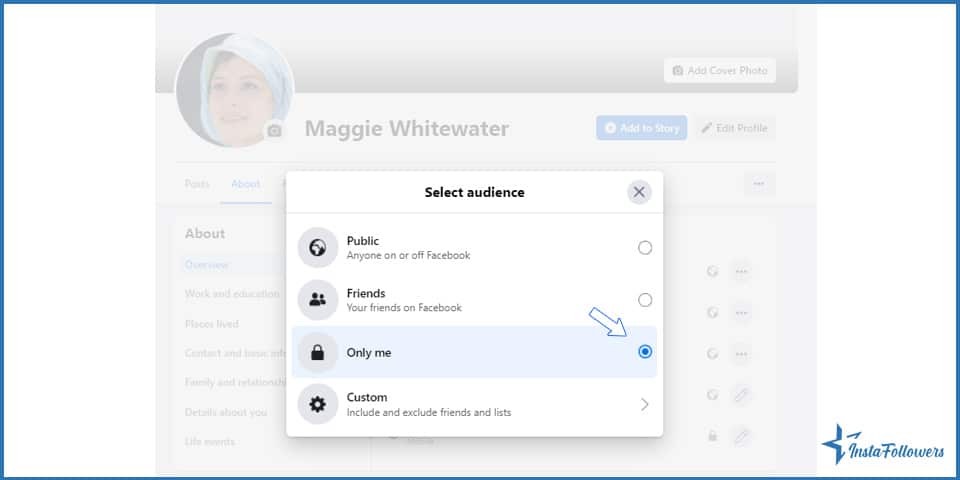Select Work and education in About sidebar
960x480 pixels.
point(232,294)
